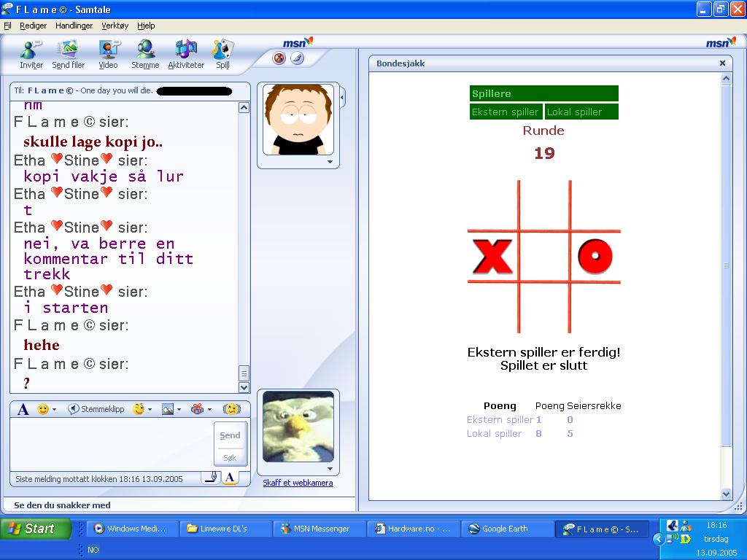The width and height of the screenshot is (747, 560).
Task: Open the background dropdown arrow
Action: pyautogui.click(x=179, y=410)
